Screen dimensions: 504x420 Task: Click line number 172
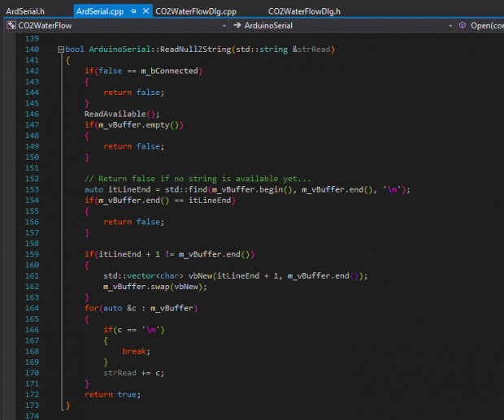[x=33, y=395]
